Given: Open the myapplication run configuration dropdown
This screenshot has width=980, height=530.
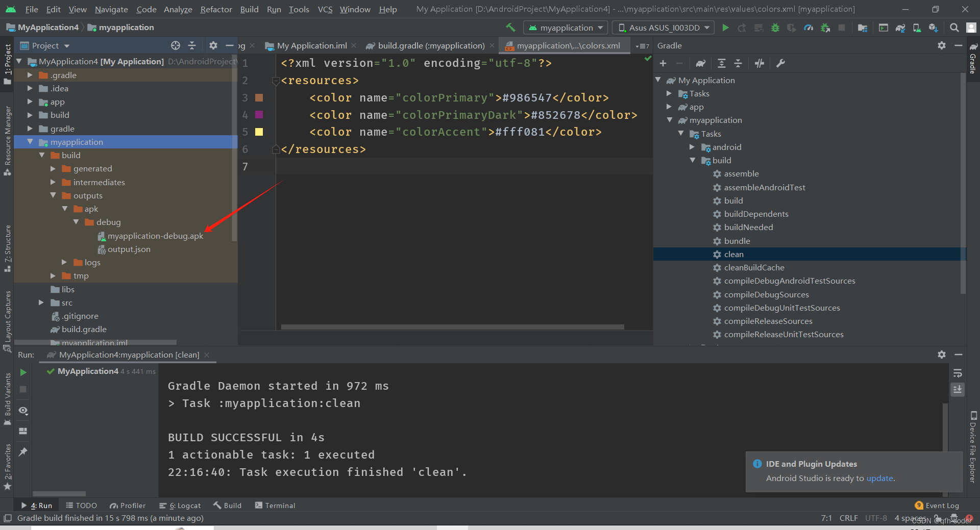Looking at the screenshot, I should coord(566,28).
